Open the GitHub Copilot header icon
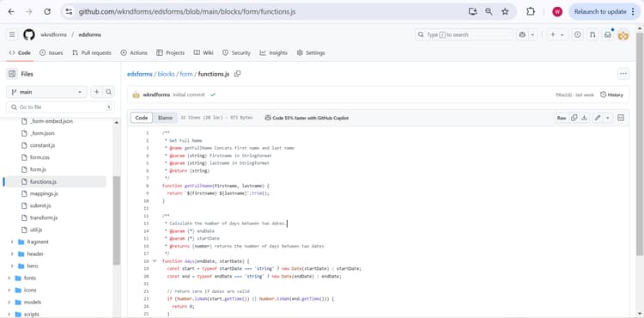 [x=522, y=35]
